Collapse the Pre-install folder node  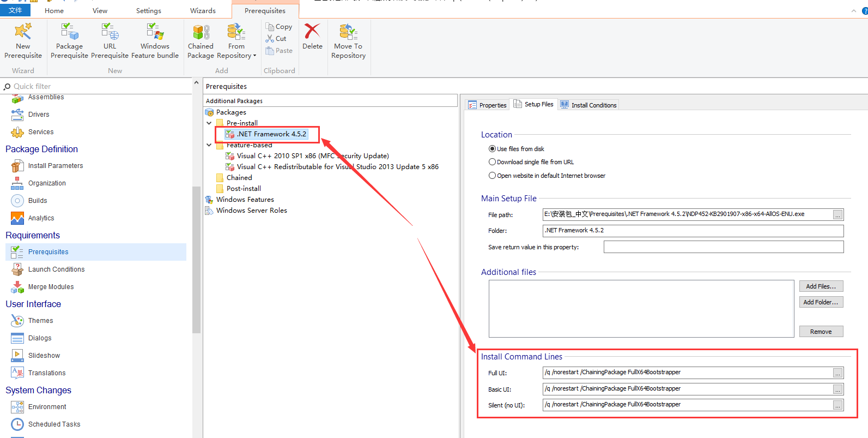pyautogui.click(x=209, y=123)
